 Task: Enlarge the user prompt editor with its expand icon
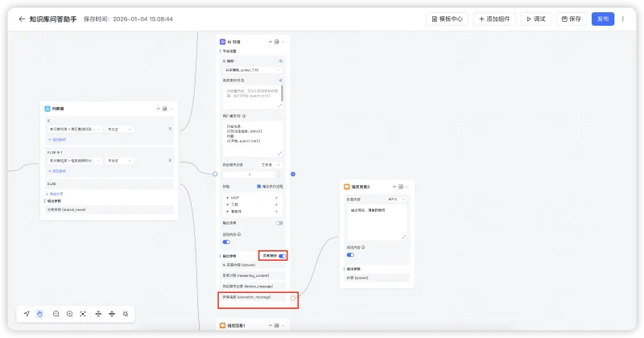click(279, 154)
